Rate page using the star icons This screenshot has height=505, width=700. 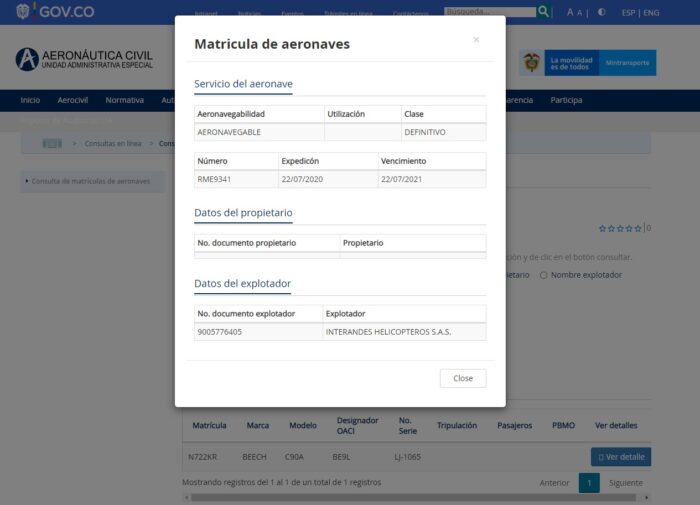(x=620, y=228)
